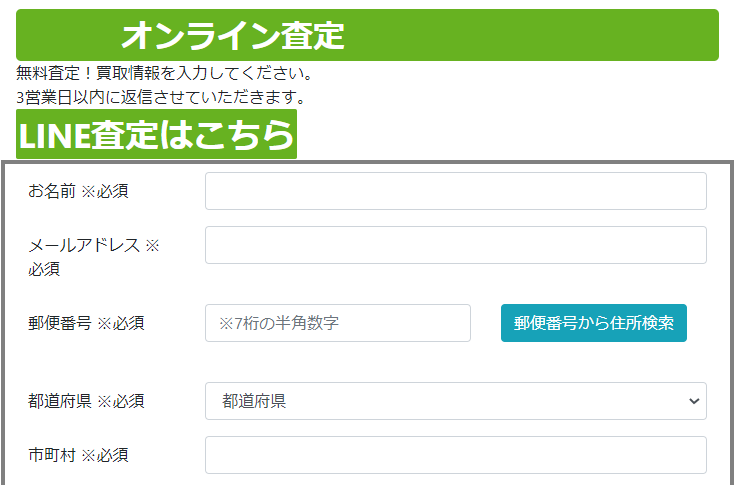
Task: Click the 郵便番号 label text
Action: (x=60, y=323)
